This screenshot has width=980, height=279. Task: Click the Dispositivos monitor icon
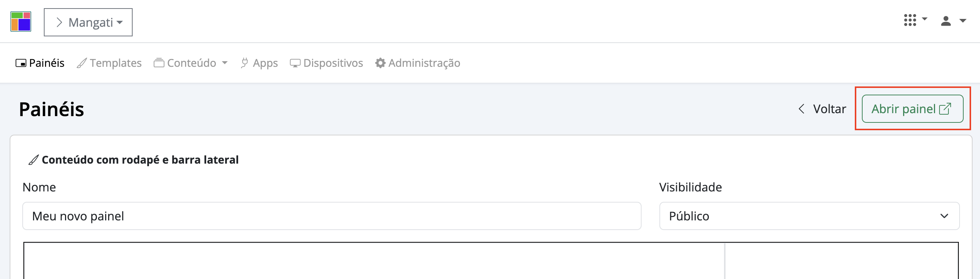[295, 63]
